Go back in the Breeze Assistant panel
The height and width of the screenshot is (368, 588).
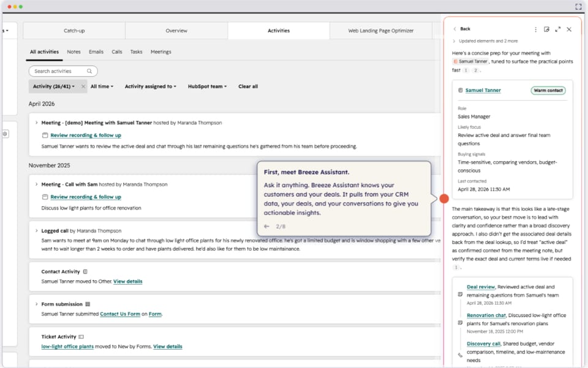[462, 29]
